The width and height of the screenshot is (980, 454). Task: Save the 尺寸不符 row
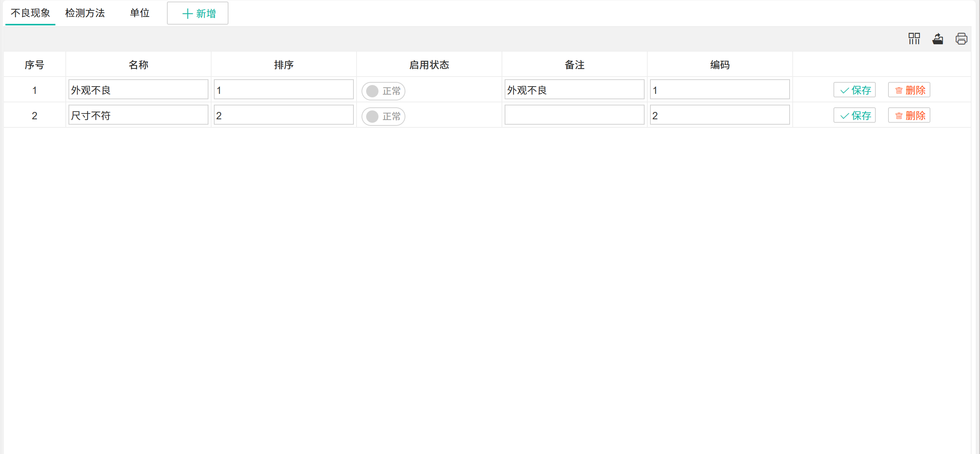point(854,115)
